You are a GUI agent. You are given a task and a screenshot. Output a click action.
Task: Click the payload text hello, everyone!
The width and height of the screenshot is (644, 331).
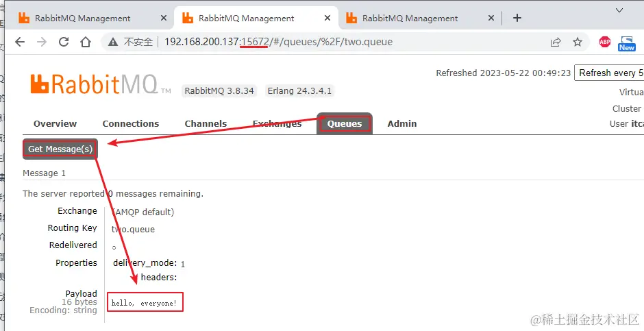pyautogui.click(x=144, y=304)
